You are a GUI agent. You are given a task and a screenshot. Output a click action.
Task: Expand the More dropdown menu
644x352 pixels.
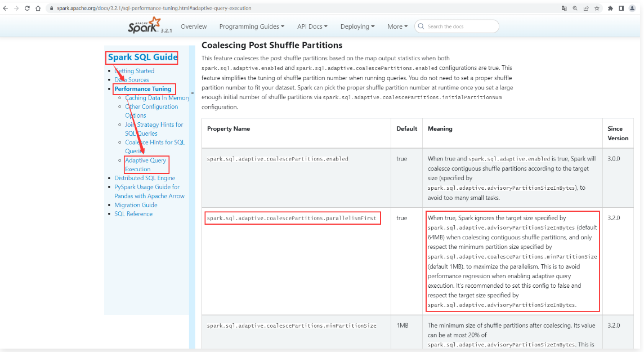tap(397, 26)
